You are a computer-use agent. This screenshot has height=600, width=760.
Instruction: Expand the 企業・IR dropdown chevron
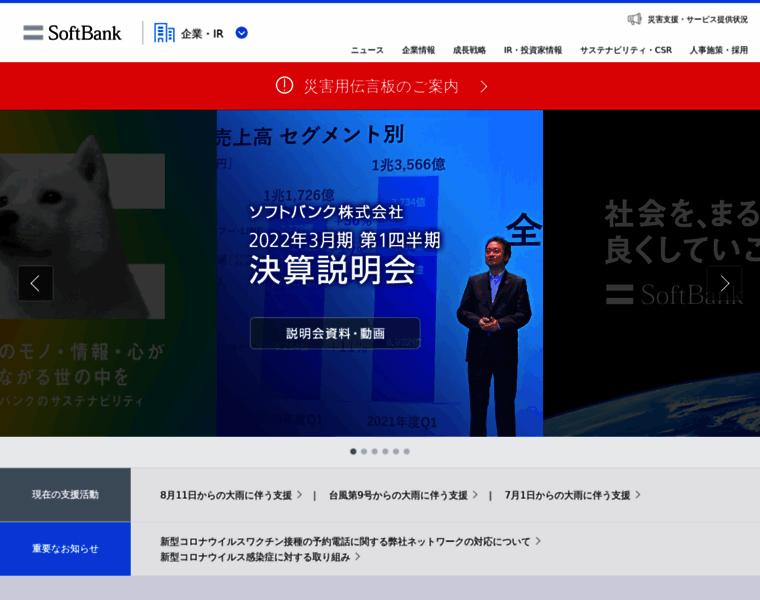tap(241, 33)
